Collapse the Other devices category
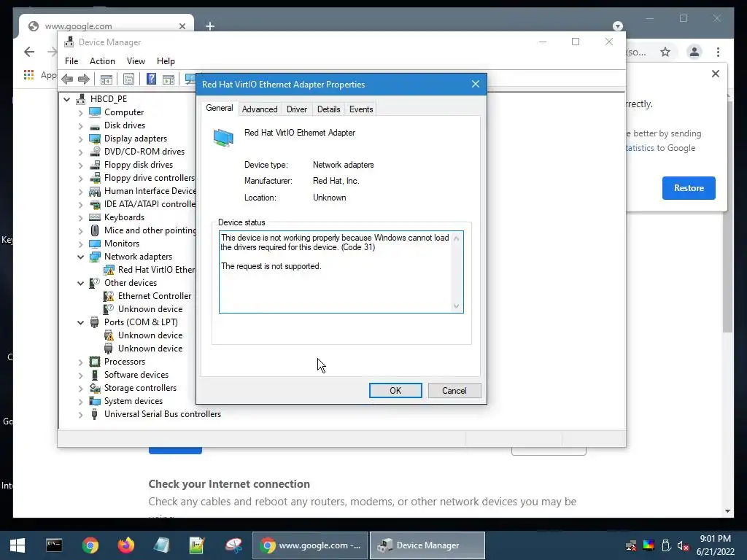The height and width of the screenshot is (560, 747). tap(80, 284)
